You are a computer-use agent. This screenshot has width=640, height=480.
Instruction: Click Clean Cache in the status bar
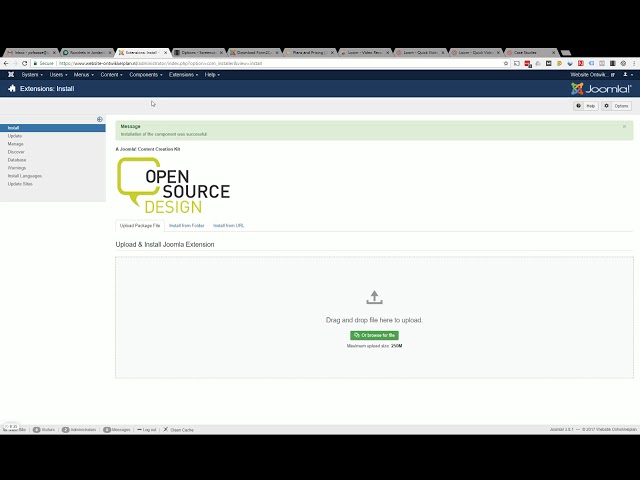pyautogui.click(x=178, y=430)
